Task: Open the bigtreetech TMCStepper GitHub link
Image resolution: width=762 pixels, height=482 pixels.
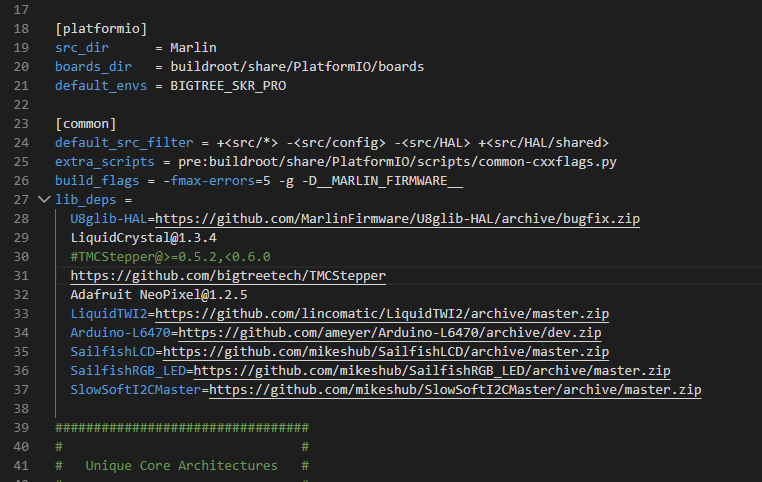Action: pyautogui.click(x=228, y=275)
